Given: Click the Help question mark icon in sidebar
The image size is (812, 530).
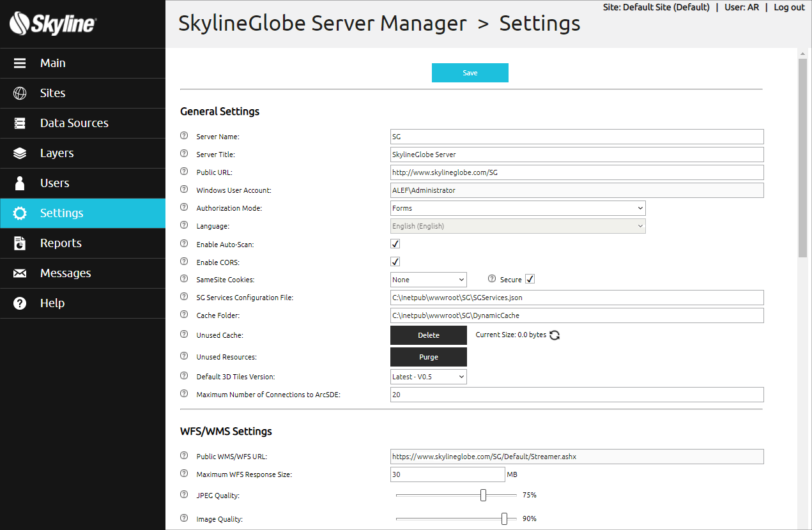Looking at the screenshot, I should point(20,303).
